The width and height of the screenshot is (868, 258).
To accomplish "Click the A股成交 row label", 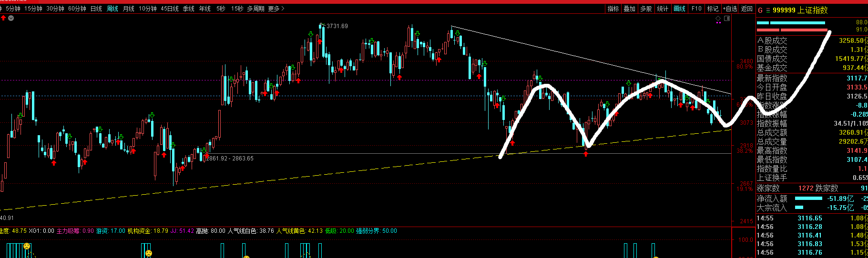I will coord(772,41).
